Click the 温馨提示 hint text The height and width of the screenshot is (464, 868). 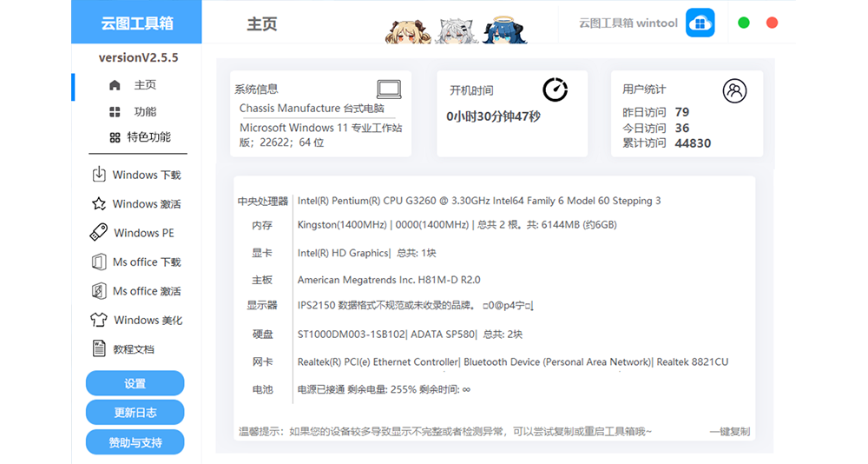[445, 431]
